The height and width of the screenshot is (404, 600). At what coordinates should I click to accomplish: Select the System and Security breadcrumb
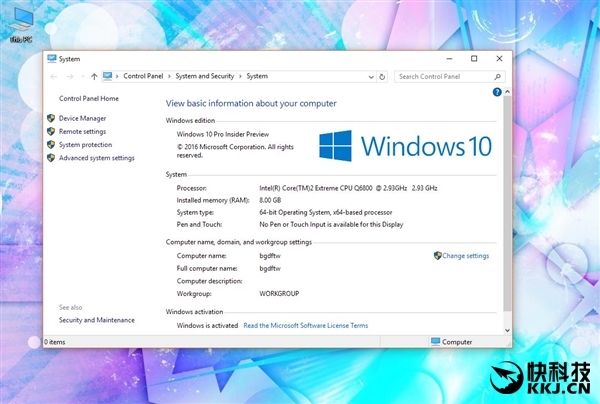[205, 76]
